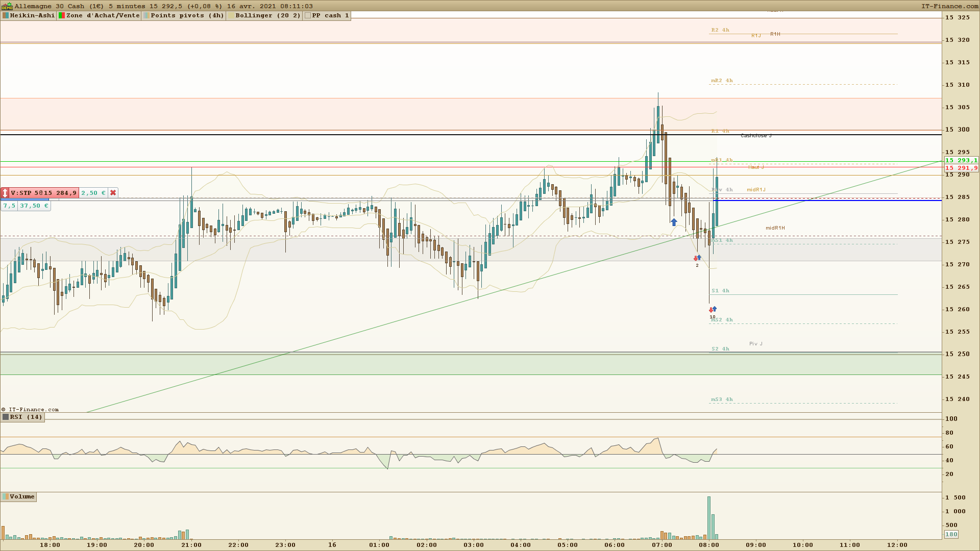Cancel the stop order with red X
The width and height of the screenshot is (980, 551).
[x=113, y=193]
